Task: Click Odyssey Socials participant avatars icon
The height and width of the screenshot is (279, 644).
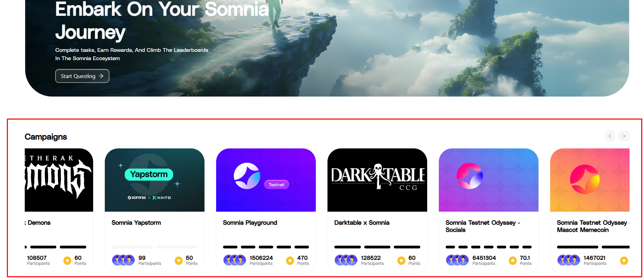Action: point(457,260)
